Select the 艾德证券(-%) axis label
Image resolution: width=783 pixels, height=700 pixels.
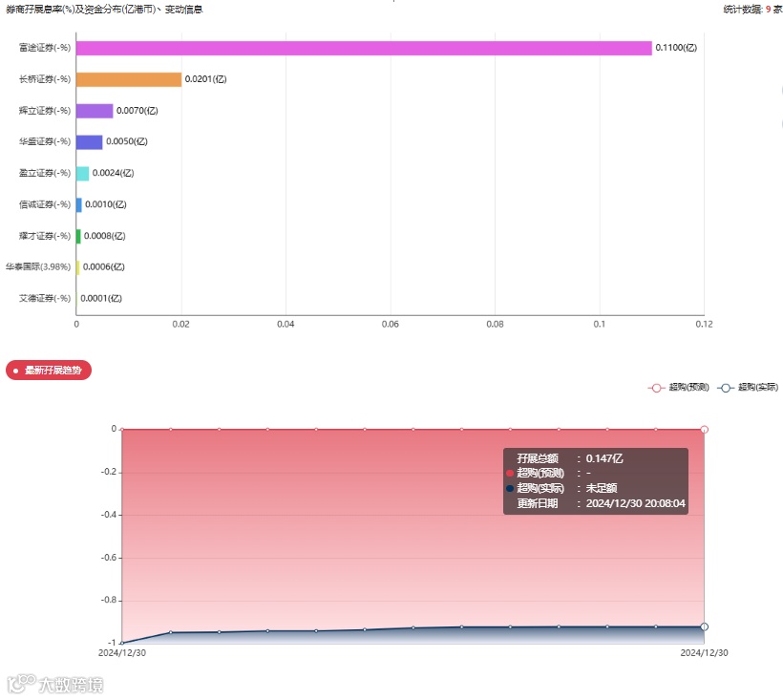[45, 298]
